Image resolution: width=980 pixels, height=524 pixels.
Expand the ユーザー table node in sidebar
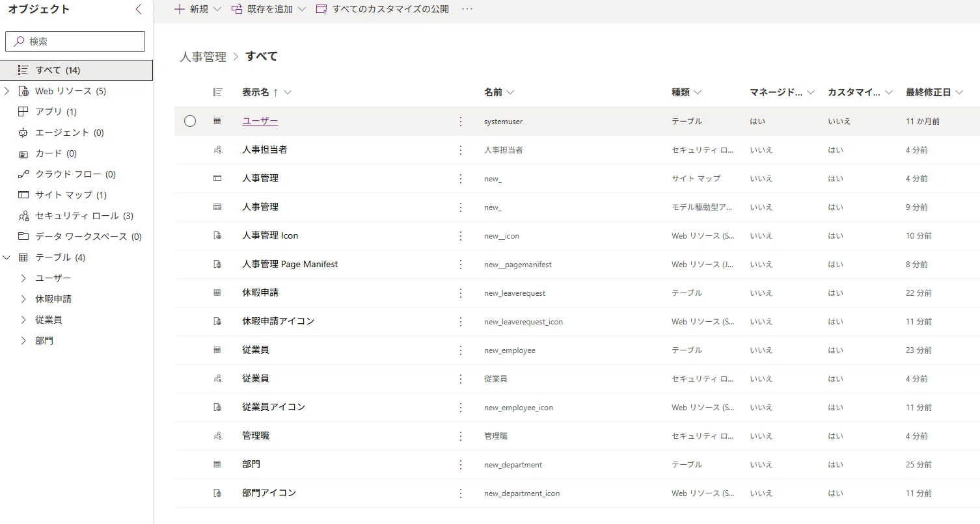[23, 278]
